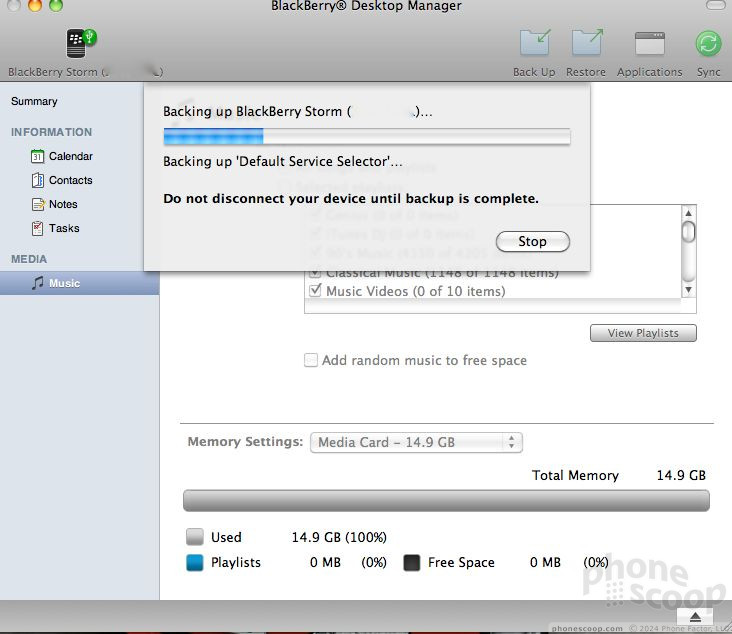Viewport: 732px width, 634px height.
Task: Select Music under Media
Action: click(x=79, y=283)
